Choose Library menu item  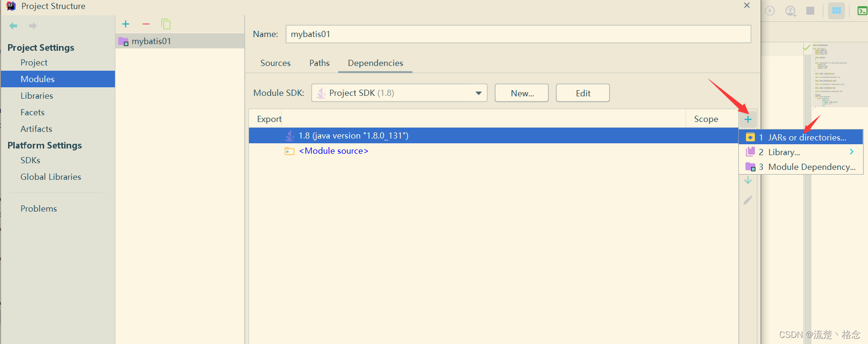pyautogui.click(x=801, y=152)
